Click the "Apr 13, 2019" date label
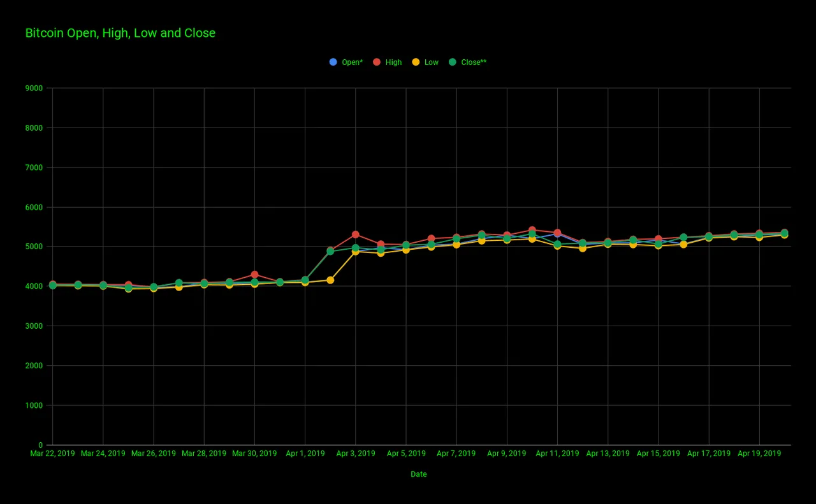The image size is (816, 504). (x=608, y=454)
